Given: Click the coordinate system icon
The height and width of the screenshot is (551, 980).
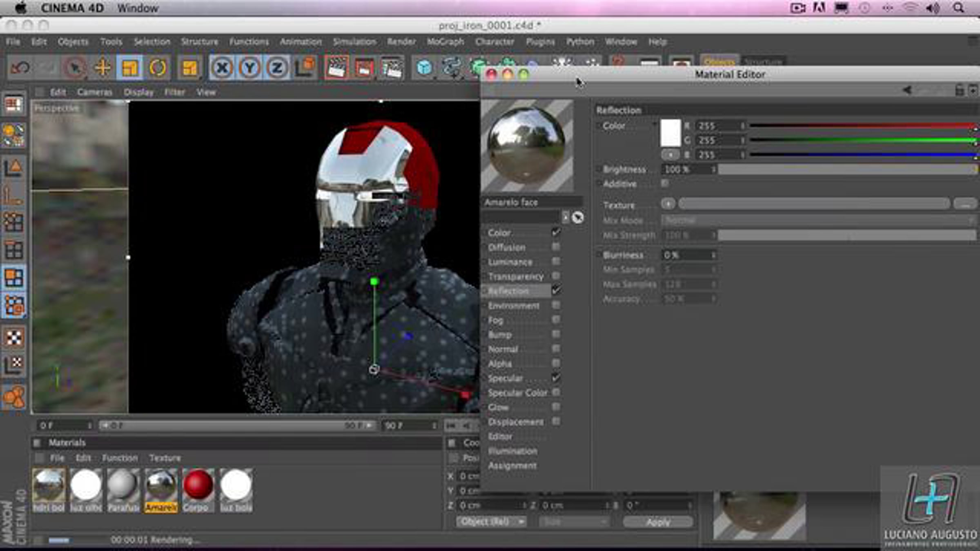Looking at the screenshot, I should coord(305,67).
